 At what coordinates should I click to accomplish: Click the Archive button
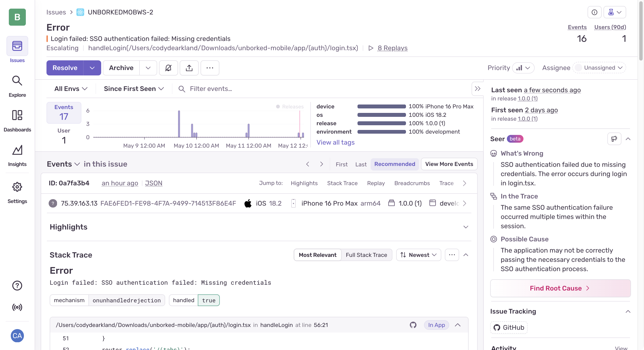pyautogui.click(x=121, y=68)
